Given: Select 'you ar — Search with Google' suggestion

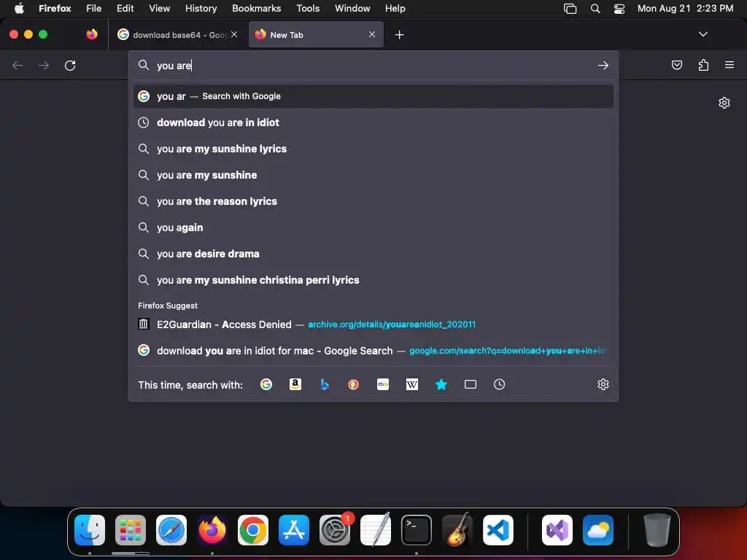Looking at the screenshot, I should pos(373,96).
